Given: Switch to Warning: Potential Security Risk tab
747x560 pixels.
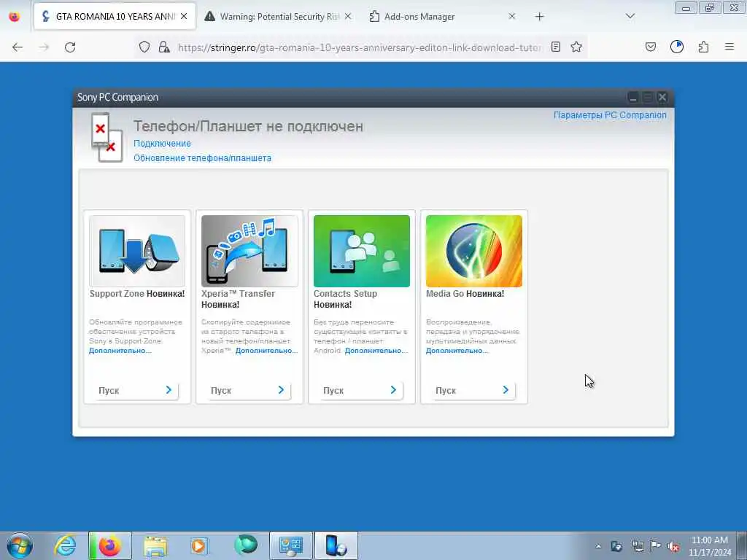Looking at the screenshot, I should click(x=279, y=16).
